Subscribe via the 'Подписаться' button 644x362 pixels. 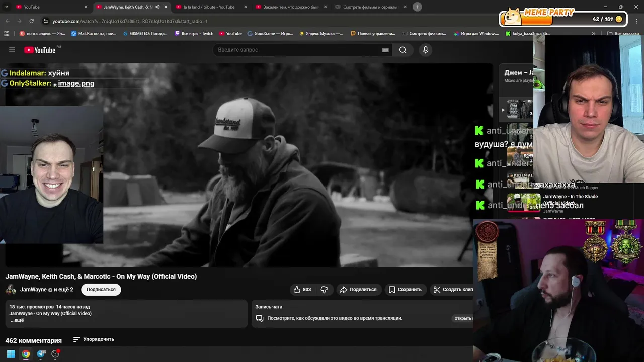point(101,290)
